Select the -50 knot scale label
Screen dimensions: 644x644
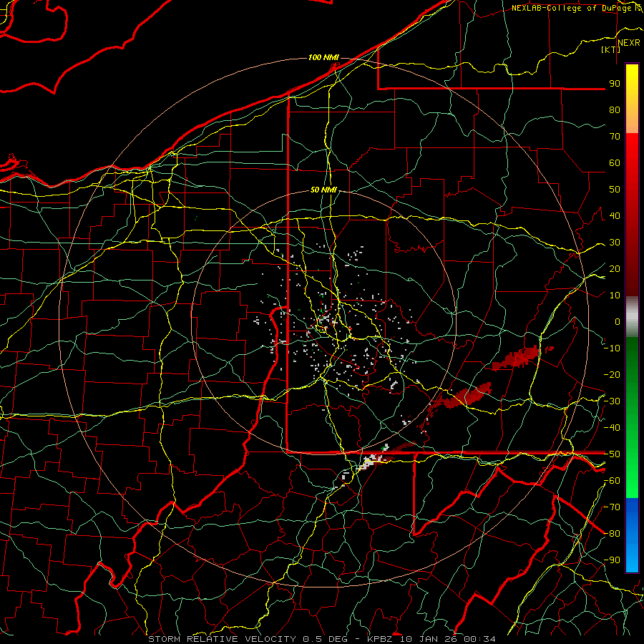612,454
